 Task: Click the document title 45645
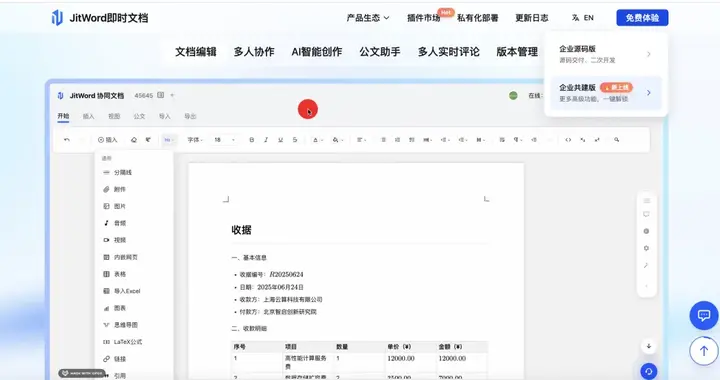[x=144, y=95]
